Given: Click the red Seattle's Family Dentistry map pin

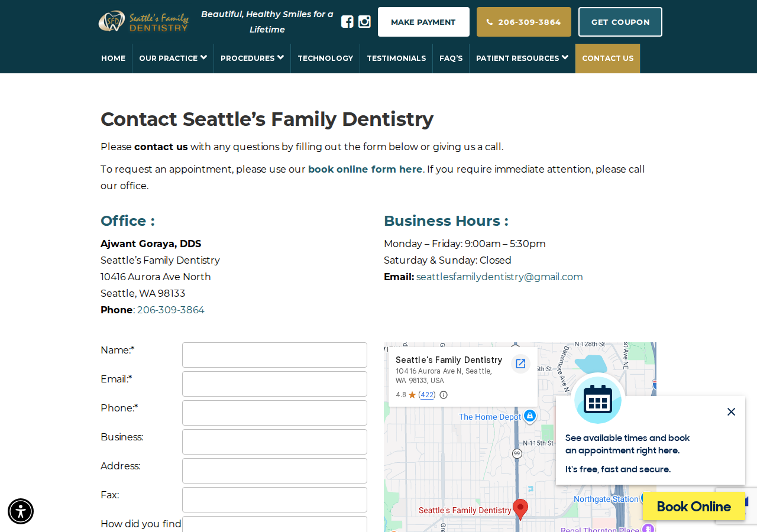Looking at the screenshot, I should tap(520, 509).
